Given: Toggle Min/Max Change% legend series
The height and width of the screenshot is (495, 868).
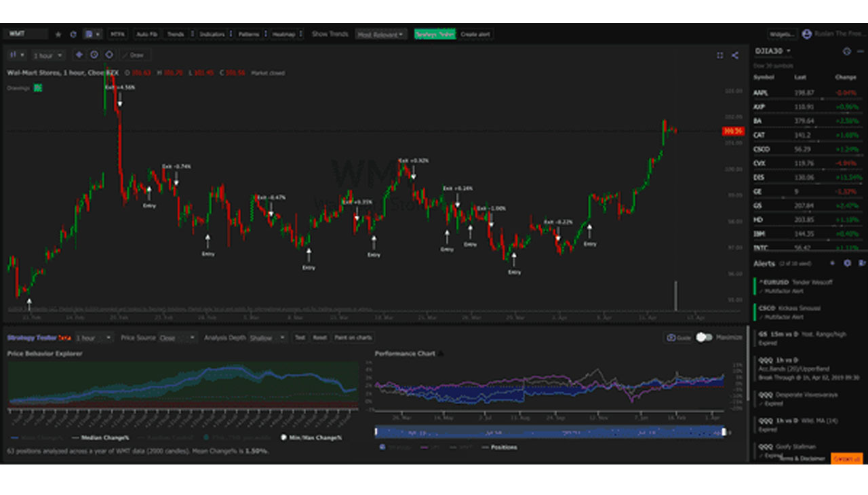Looking at the screenshot, I should (x=312, y=438).
